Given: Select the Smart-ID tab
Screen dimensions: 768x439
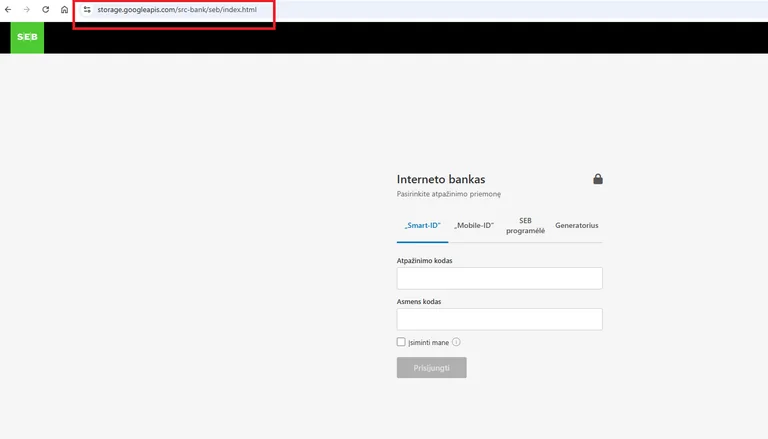Looking at the screenshot, I should coord(422,225).
